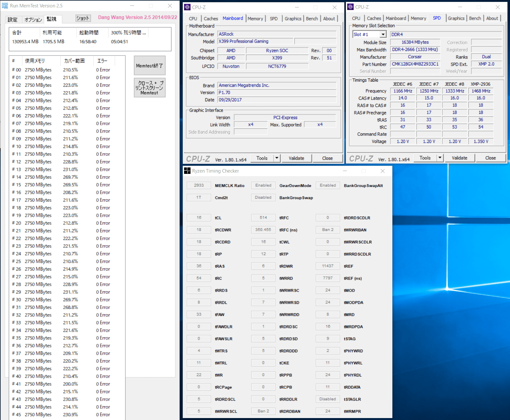Select MemTest row # 41 with 200.0%
Viewport: 510px width, 420px height.
click(x=67, y=384)
